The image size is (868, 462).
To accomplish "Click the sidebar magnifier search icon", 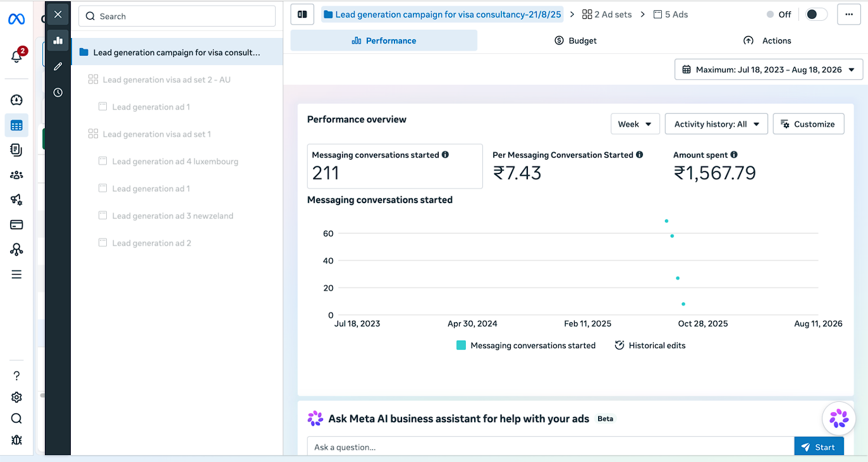I will click(16, 419).
